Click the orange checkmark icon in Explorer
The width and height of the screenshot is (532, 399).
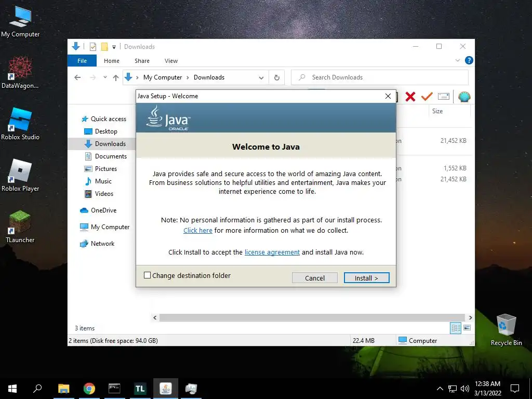pyautogui.click(x=427, y=97)
